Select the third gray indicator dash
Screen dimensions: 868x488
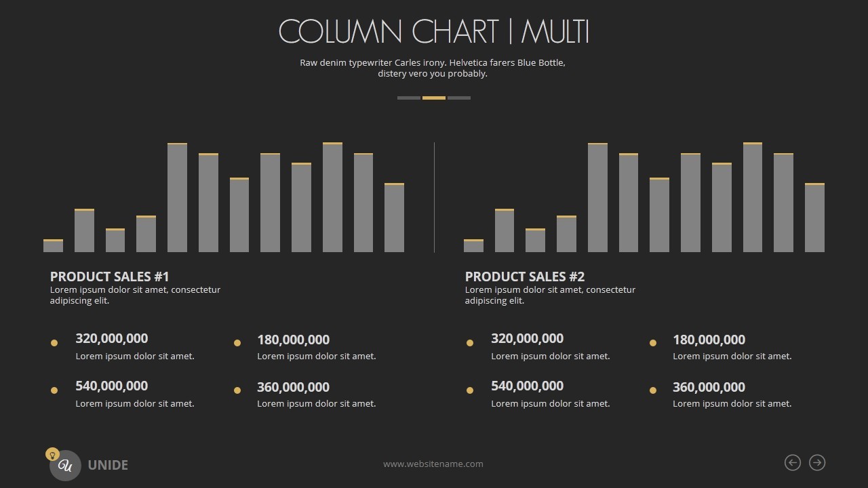(459, 98)
